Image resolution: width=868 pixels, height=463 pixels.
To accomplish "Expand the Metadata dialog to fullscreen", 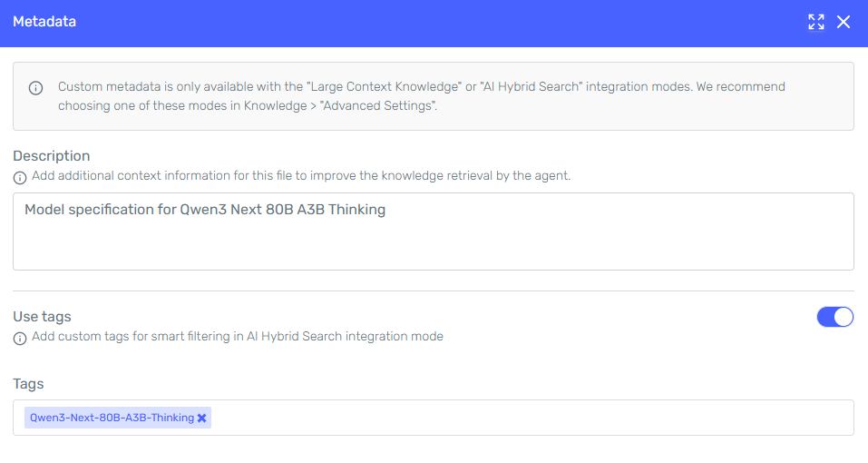I will (816, 23).
